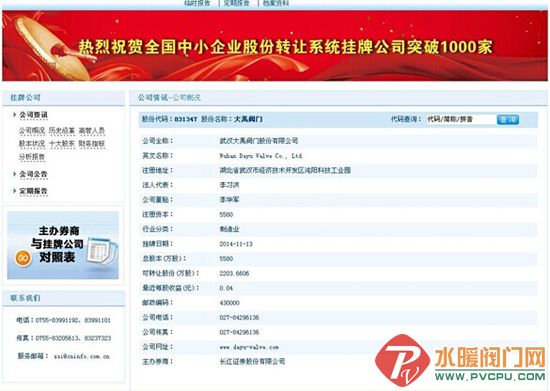Click the 代码/简称/拼音 search input field
The width and height of the screenshot is (550, 391).
461,119
